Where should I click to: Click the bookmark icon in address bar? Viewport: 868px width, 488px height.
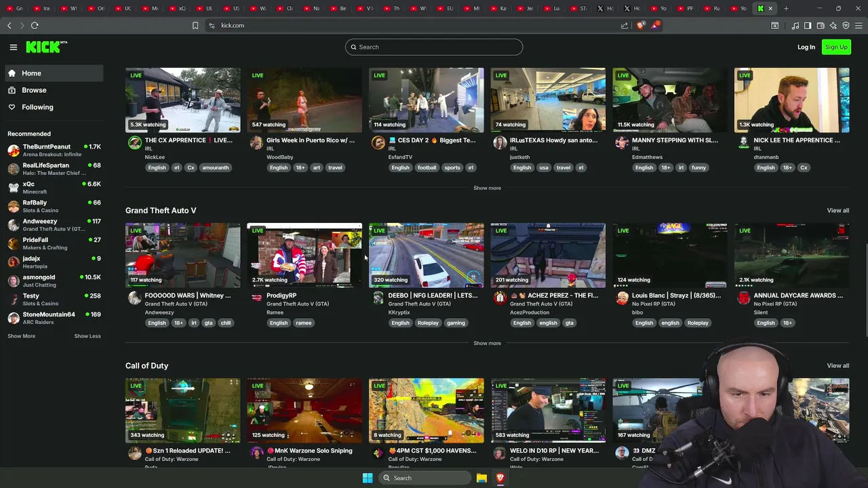pos(195,25)
